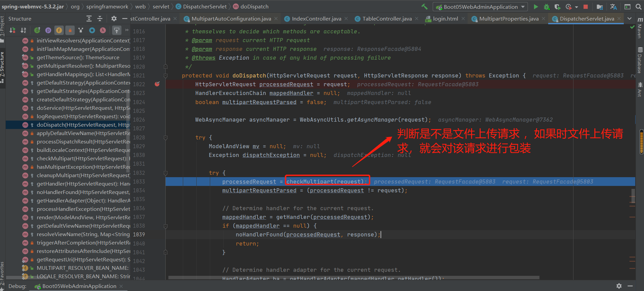Image resolution: width=644 pixels, height=291 pixels.
Task: Toggle Show Non-Public members filter
Action: pyautogui.click(x=70, y=30)
